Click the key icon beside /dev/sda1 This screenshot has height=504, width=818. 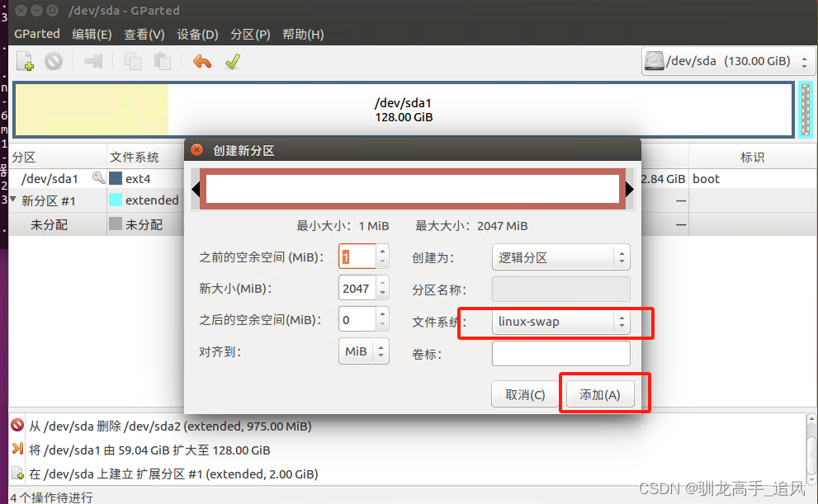click(98, 178)
